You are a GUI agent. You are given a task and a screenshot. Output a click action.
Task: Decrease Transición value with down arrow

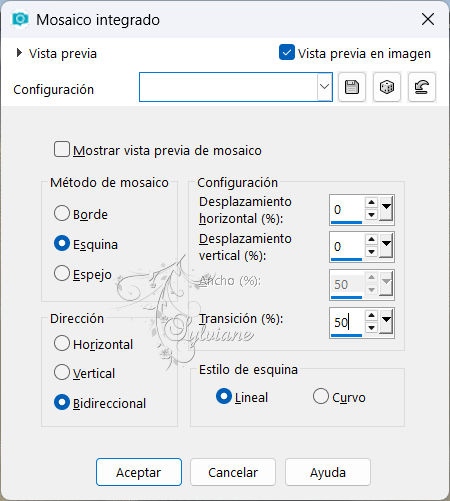371,328
